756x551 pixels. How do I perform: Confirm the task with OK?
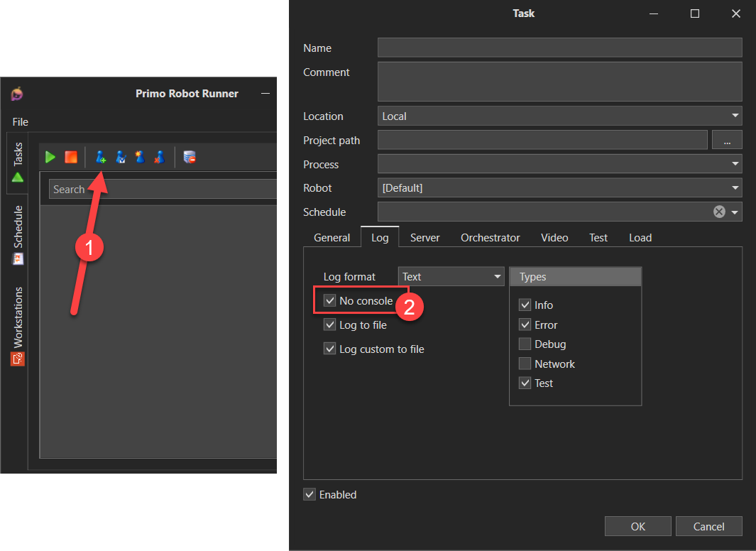(638, 526)
